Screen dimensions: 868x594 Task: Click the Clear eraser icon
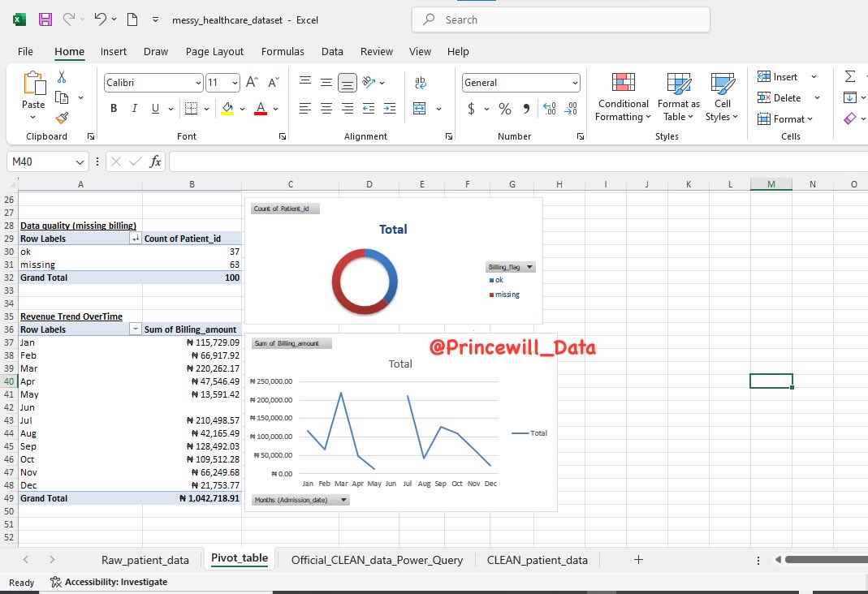(x=850, y=118)
